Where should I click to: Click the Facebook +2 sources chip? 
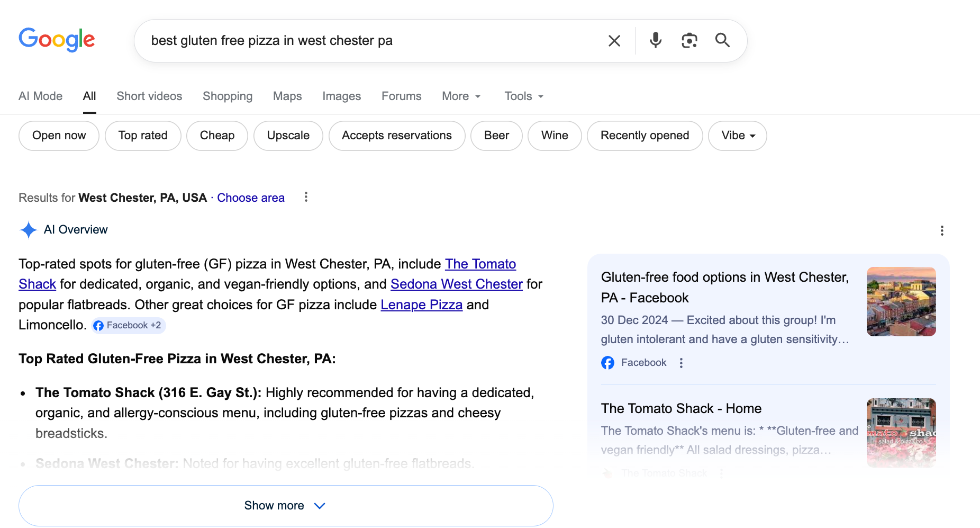(128, 325)
